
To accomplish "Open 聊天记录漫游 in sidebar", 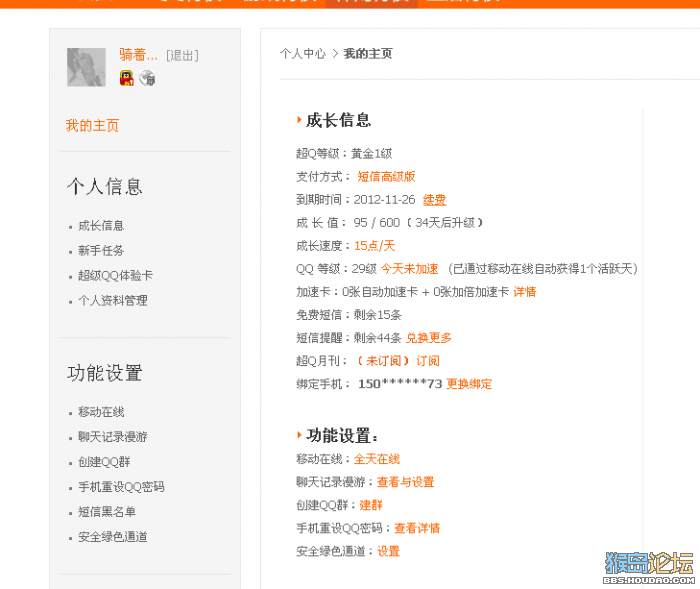I will (112, 437).
